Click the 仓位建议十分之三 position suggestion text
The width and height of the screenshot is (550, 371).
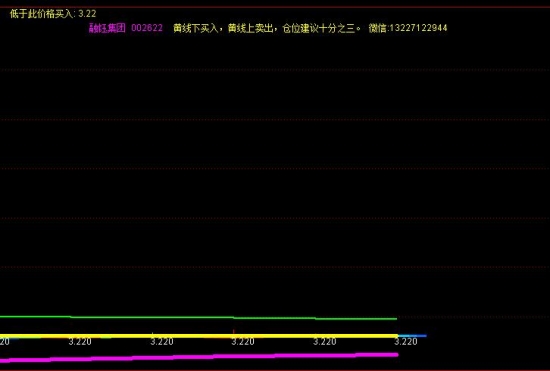pyautogui.click(x=318, y=28)
